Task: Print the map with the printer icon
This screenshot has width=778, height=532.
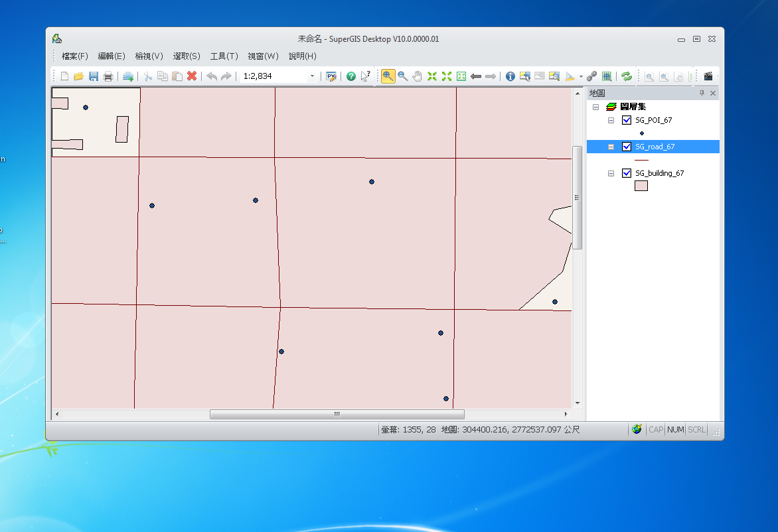Action: 108,76
